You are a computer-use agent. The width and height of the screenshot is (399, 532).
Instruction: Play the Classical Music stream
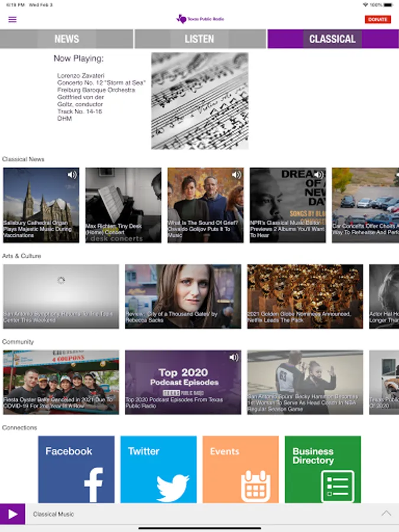(x=12, y=514)
